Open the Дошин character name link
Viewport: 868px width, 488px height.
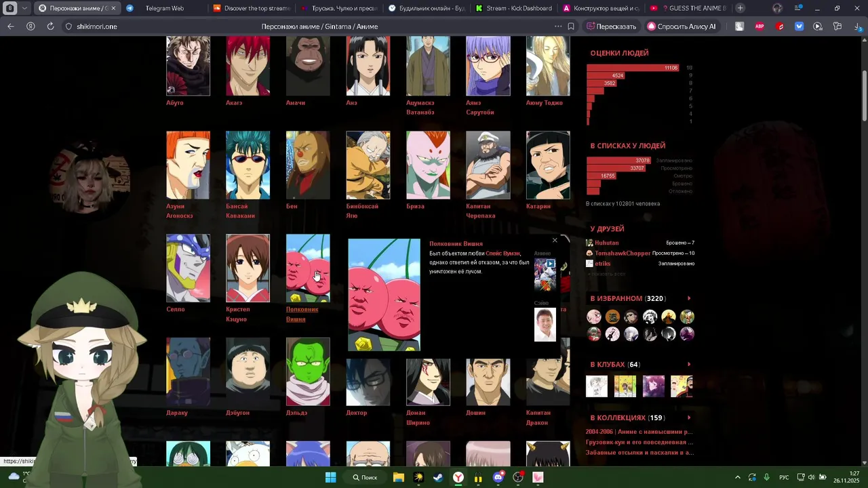click(476, 413)
